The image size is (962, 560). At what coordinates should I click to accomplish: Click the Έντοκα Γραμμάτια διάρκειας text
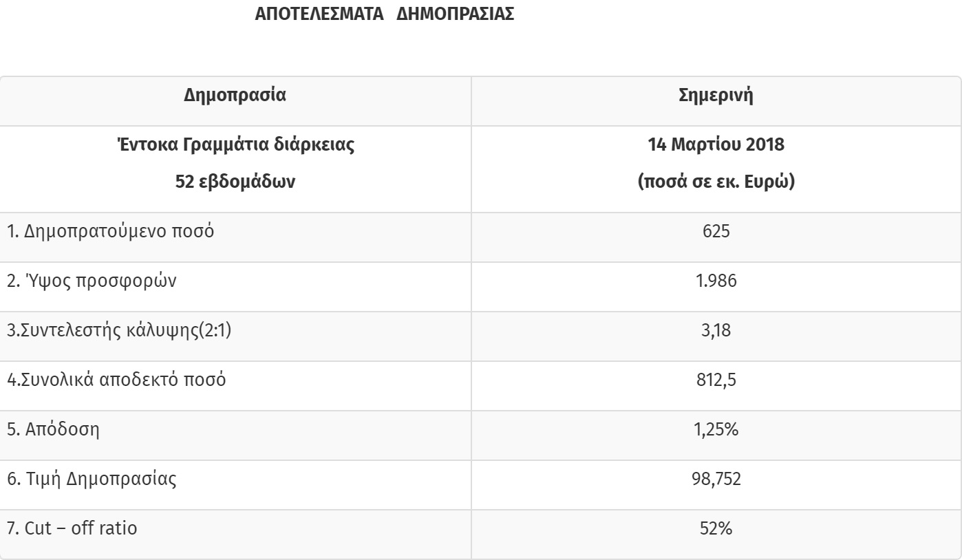coord(235,146)
